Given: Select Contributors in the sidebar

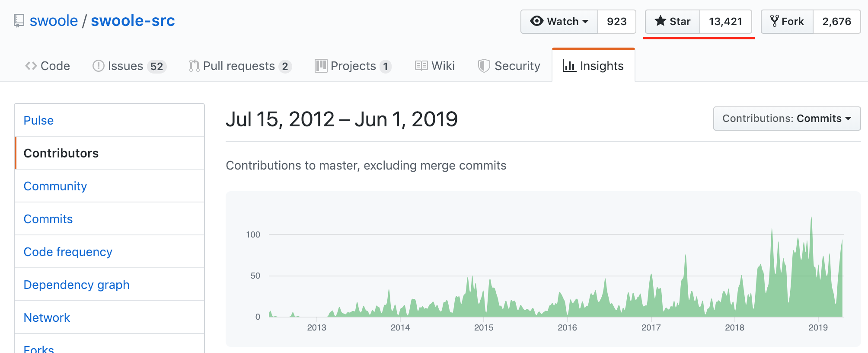Looking at the screenshot, I should (109, 153).
